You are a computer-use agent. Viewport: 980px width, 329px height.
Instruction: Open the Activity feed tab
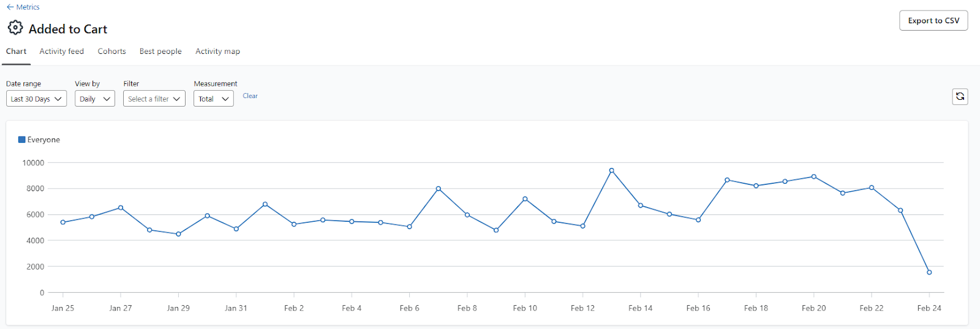(x=62, y=51)
